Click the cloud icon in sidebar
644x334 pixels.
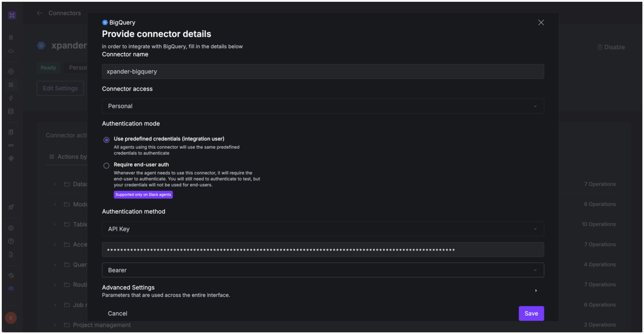pos(11,51)
